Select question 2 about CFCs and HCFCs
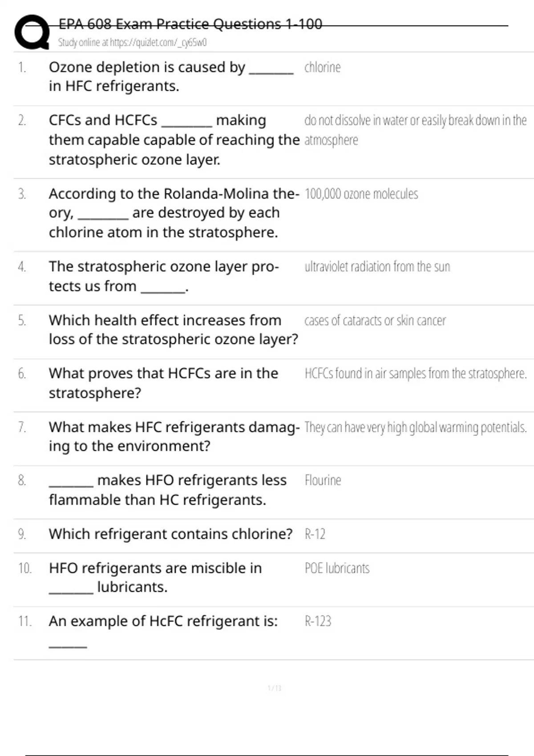 click(x=174, y=140)
